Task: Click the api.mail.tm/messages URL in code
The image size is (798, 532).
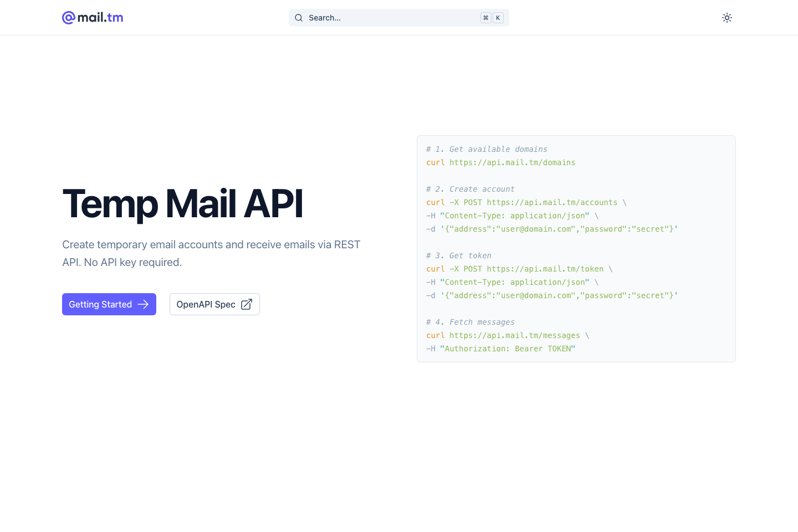Action: point(514,335)
